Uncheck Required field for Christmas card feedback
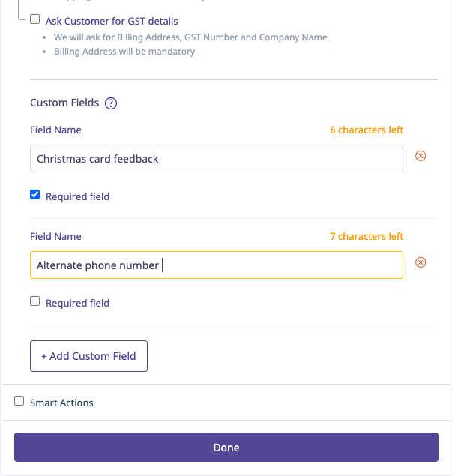 click(35, 195)
